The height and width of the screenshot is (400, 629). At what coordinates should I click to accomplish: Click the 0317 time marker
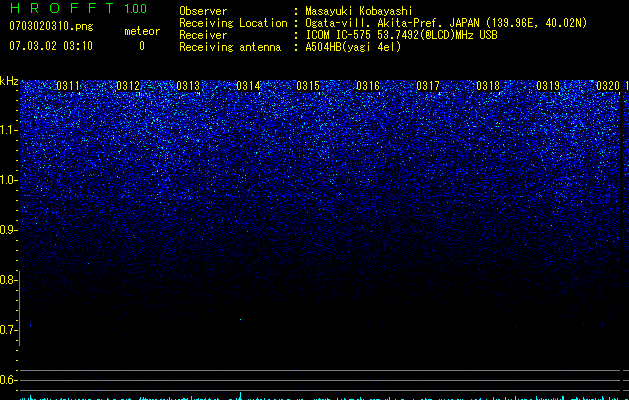point(428,86)
